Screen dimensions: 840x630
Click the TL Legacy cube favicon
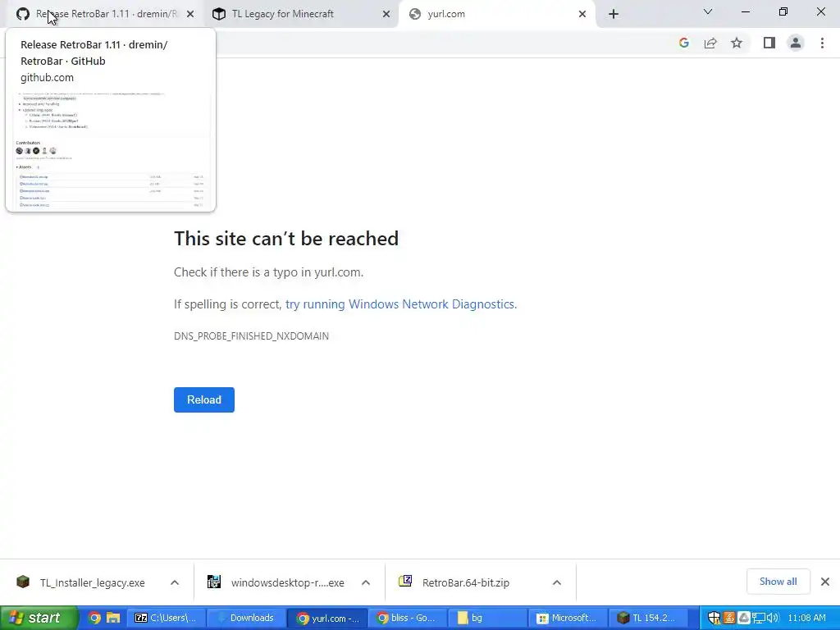tap(218, 14)
